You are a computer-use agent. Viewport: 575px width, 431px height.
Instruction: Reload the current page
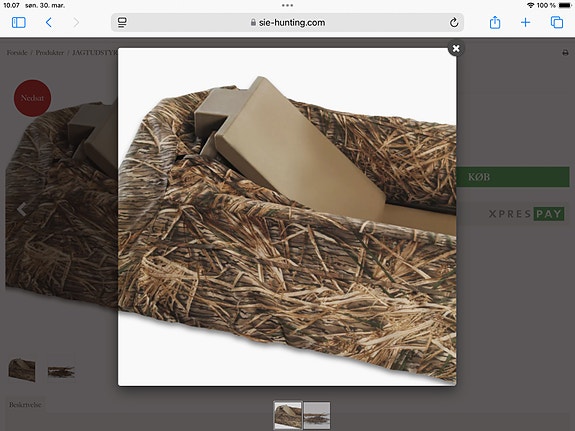[454, 22]
